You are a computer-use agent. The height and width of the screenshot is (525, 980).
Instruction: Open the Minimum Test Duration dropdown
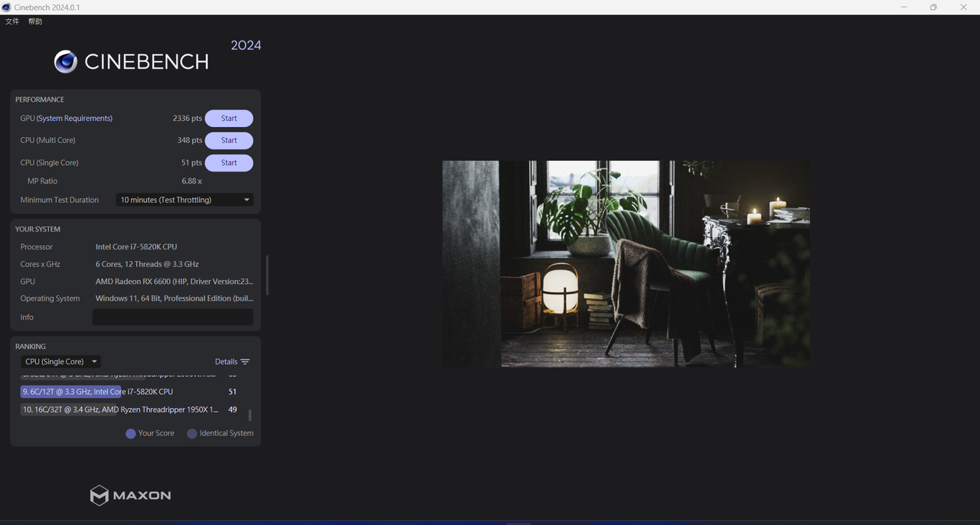pyautogui.click(x=185, y=200)
